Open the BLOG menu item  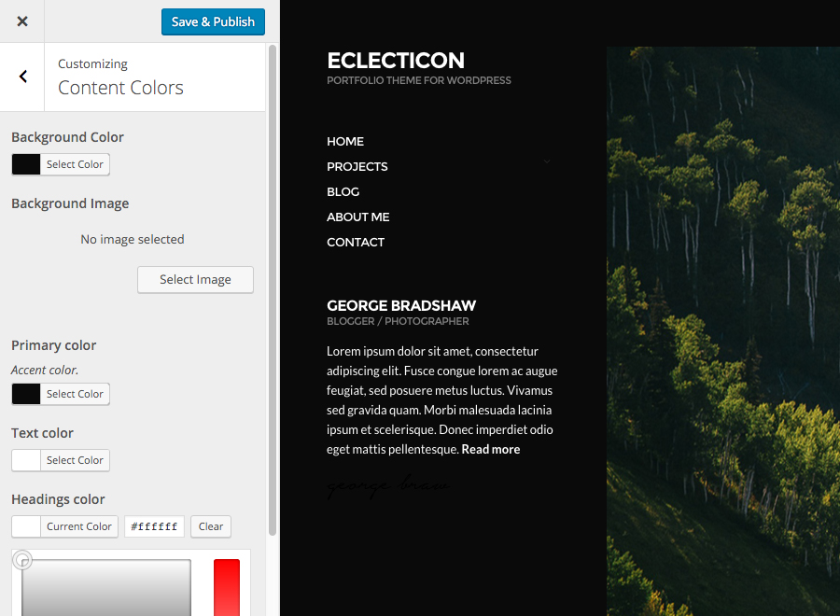click(343, 191)
